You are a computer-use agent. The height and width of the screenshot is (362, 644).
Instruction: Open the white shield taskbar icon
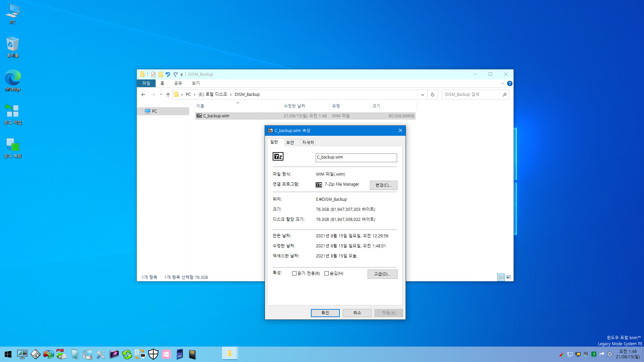point(153,354)
